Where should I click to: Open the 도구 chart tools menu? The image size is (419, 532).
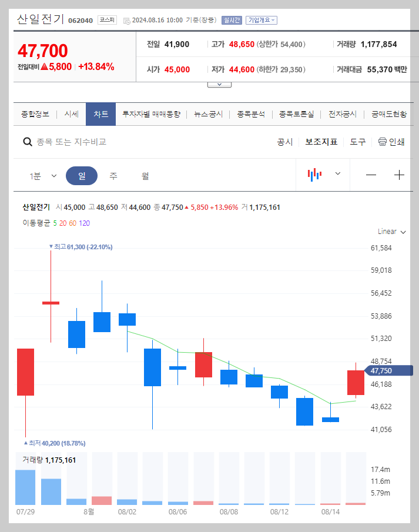pyautogui.click(x=357, y=142)
